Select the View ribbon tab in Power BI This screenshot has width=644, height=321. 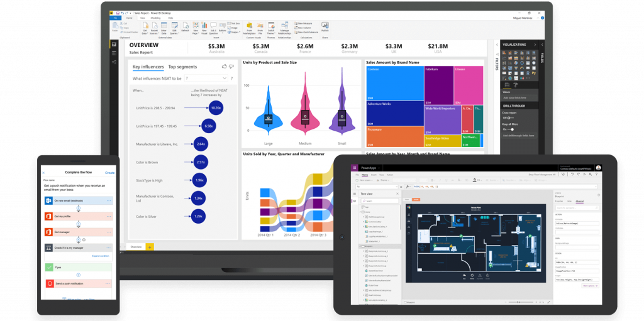coord(143,18)
